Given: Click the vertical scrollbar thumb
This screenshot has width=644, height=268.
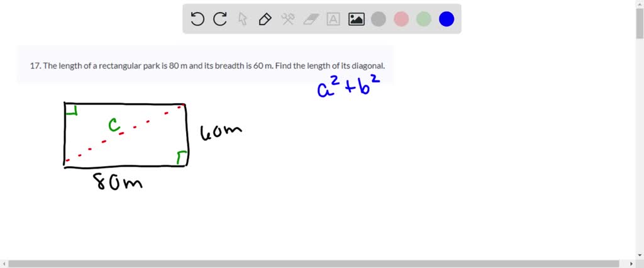Looking at the screenshot, I should coord(640,23).
